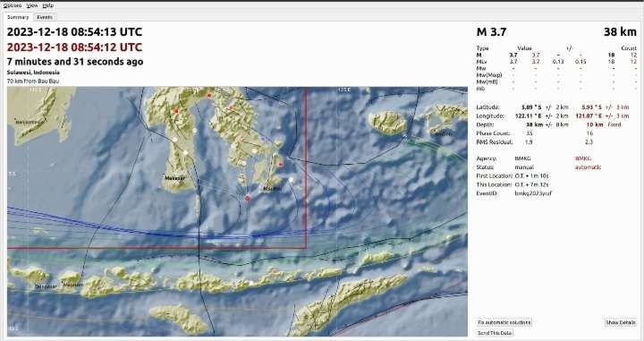Click the white station dot east of Bau Bau

[x=292, y=180]
